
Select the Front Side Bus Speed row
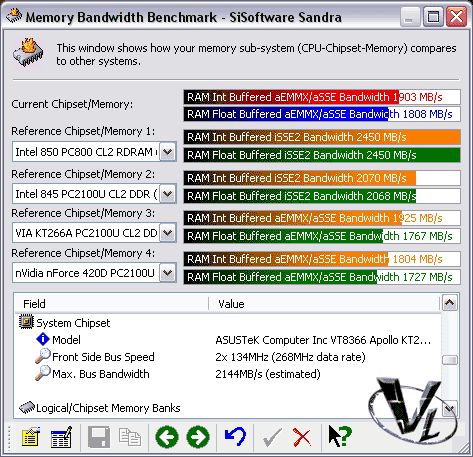[x=228, y=357]
